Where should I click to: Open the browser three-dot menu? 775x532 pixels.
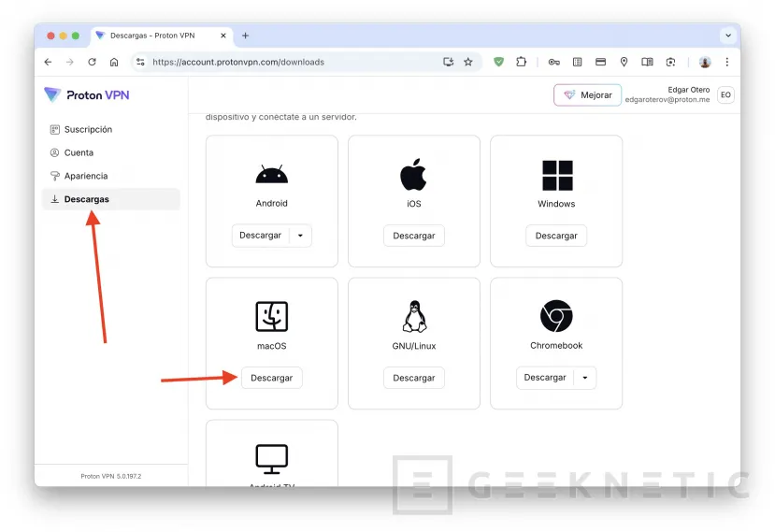pos(726,62)
